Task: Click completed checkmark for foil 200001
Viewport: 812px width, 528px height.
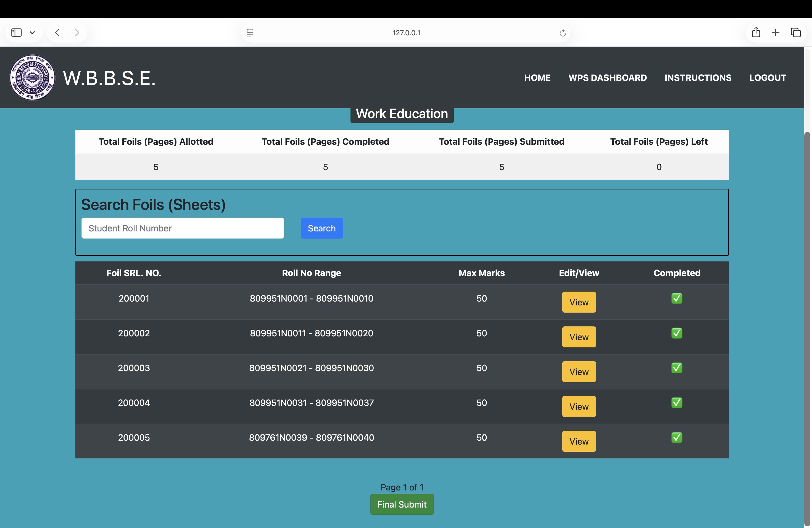Action: tap(677, 299)
